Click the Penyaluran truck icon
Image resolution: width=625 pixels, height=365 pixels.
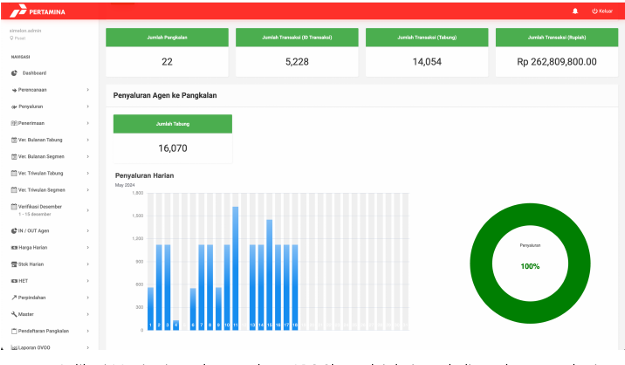14,107
